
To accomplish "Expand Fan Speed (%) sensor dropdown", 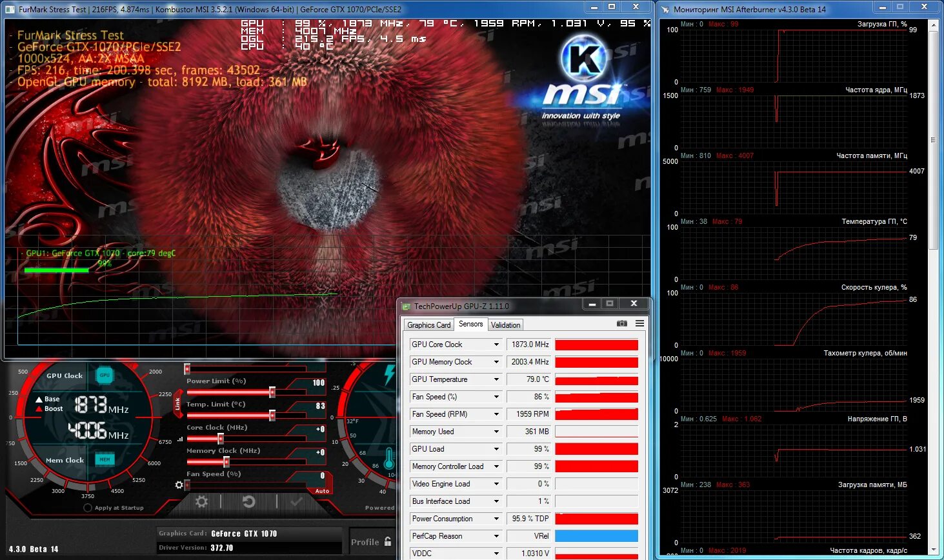I will pyautogui.click(x=496, y=397).
